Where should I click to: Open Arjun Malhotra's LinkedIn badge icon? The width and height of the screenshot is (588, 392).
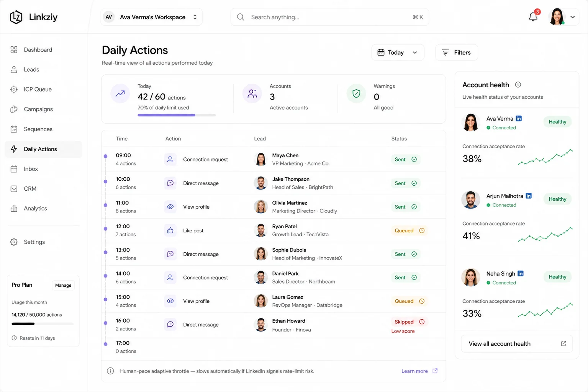[x=529, y=196]
